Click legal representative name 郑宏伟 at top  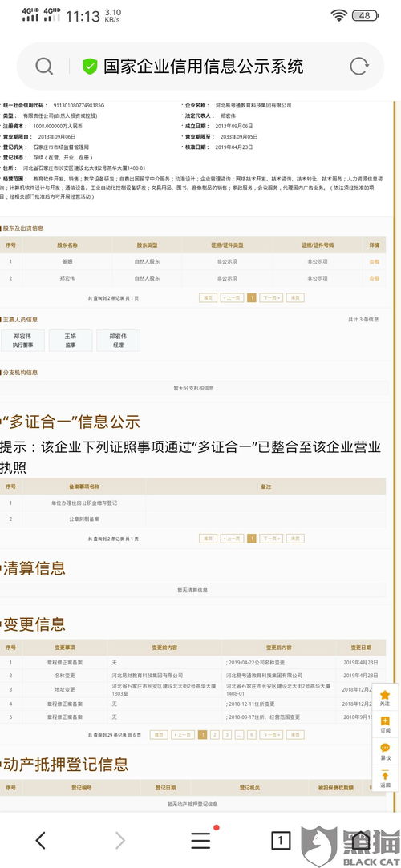[x=229, y=115]
